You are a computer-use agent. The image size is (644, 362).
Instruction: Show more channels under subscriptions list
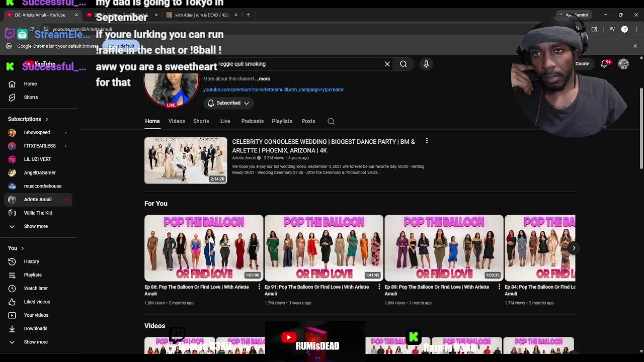[x=36, y=226]
